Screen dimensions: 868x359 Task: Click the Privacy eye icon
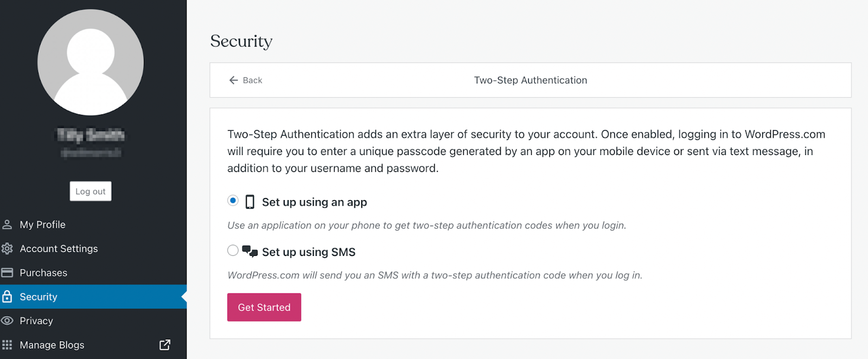click(7, 320)
